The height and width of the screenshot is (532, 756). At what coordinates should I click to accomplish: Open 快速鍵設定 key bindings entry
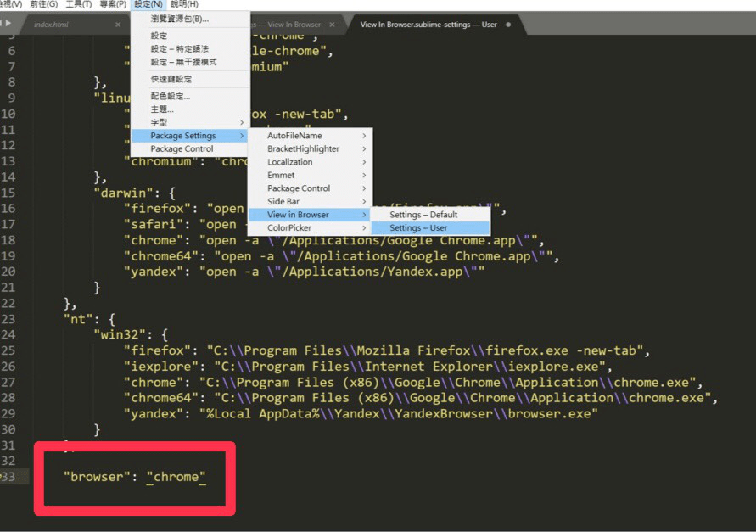pyautogui.click(x=190, y=79)
